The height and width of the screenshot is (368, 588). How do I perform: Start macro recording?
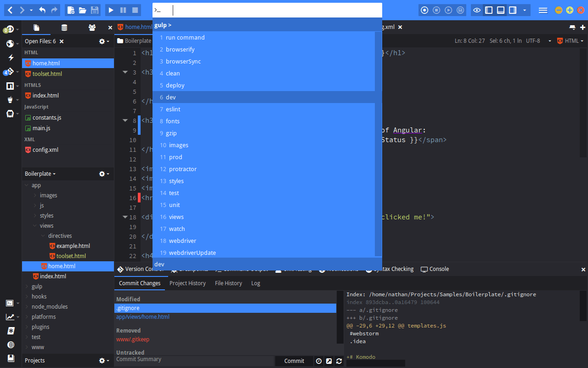(x=424, y=10)
